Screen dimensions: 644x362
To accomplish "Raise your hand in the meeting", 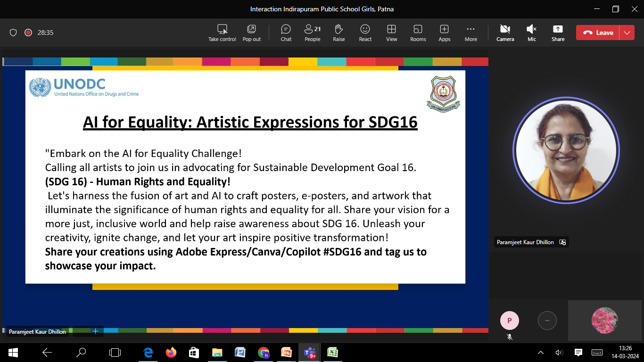I will pyautogui.click(x=339, y=33).
